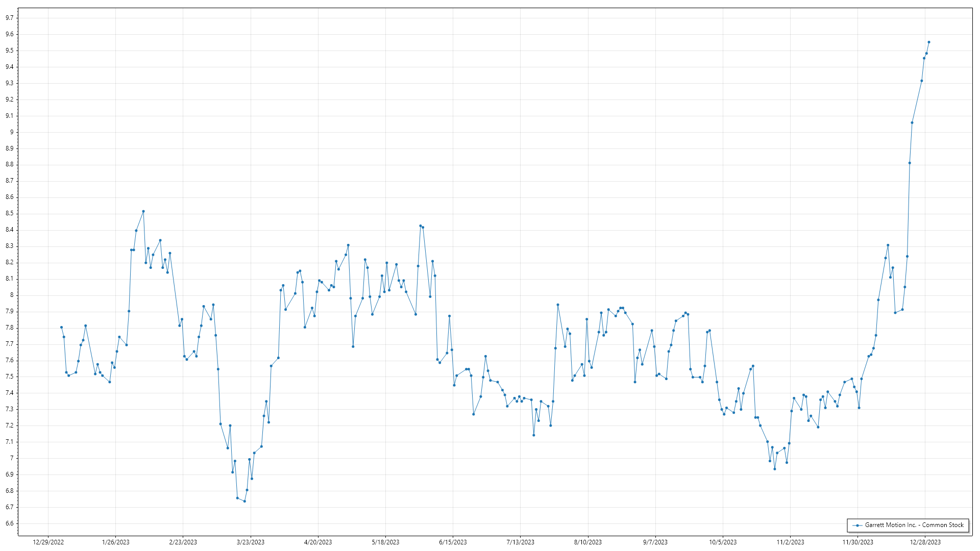
Task: Click the early-June peak data point near 8.42
Action: pos(421,226)
